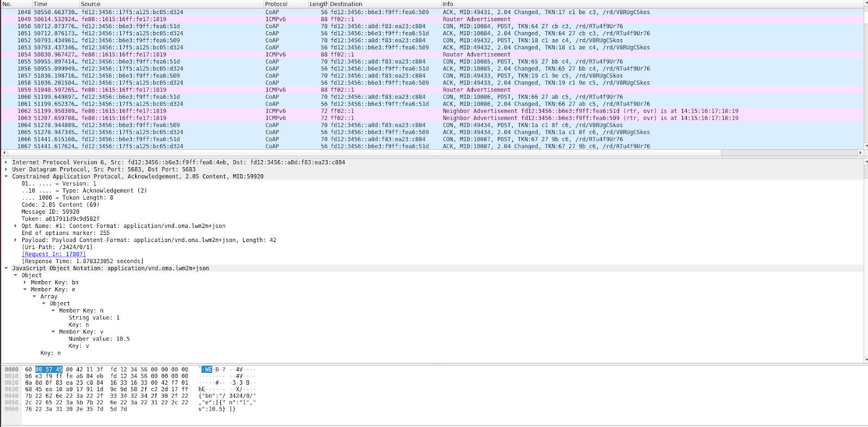Expand the Internet Protocol Version 6 tree node
868x427 pixels.
coord(6,162)
